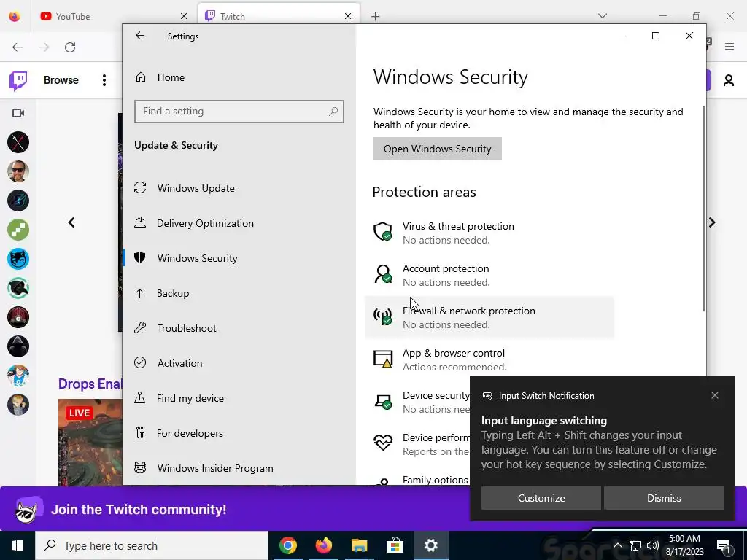
Task: Open the list all tabs dropdown
Action: coord(603,16)
